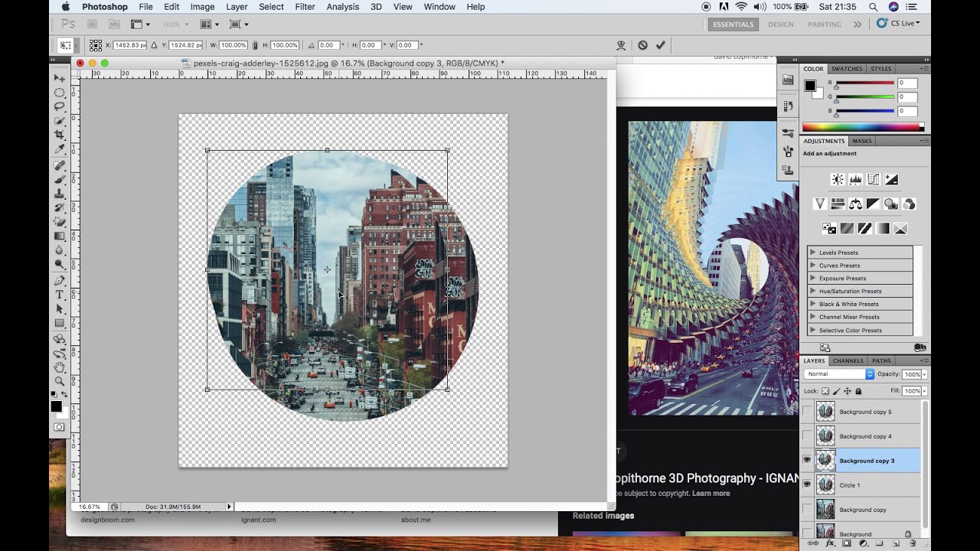This screenshot has width=980, height=551.
Task: Click the Learn more link in browser
Action: pos(710,494)
